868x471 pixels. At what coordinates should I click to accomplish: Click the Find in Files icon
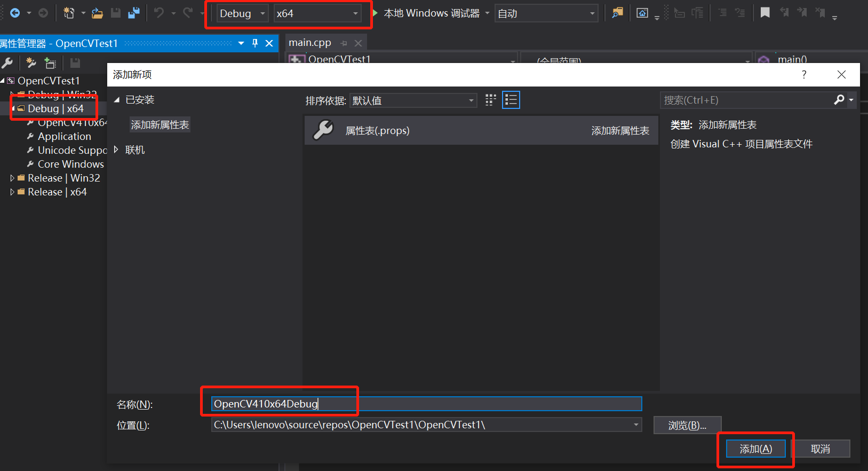point(617,13)
